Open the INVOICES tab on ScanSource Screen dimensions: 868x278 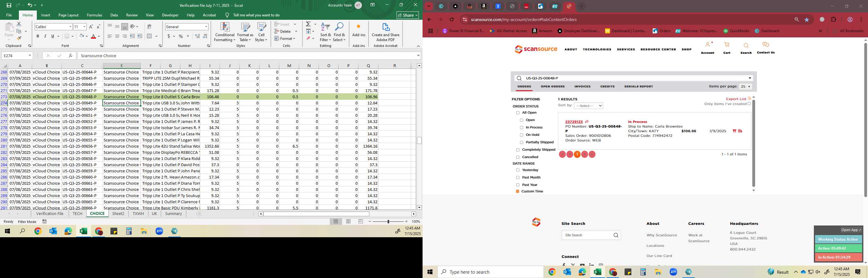(x=582, y=86)
